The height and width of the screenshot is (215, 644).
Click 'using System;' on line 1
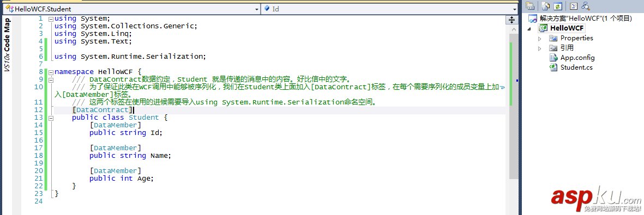(x=82, y=19)
